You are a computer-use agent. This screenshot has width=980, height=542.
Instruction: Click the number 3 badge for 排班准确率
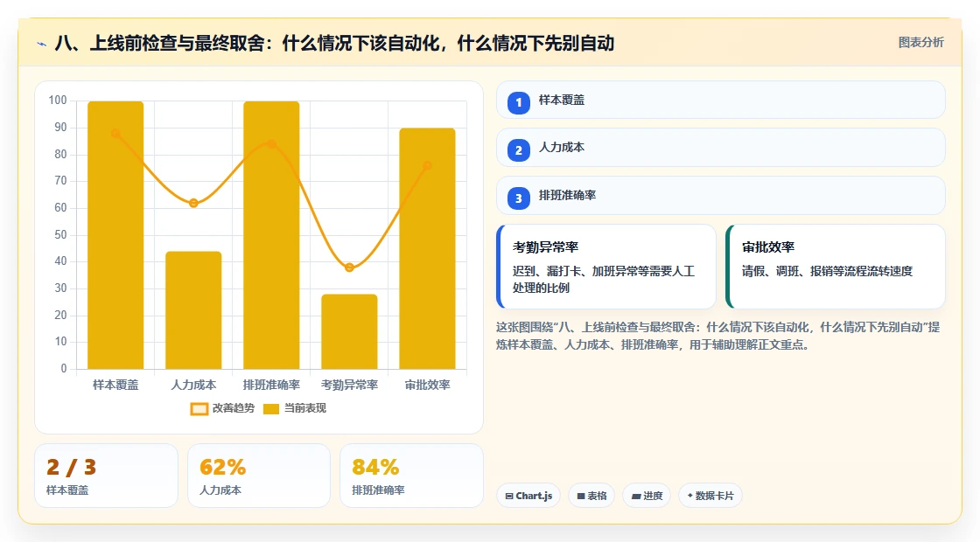[518, 198]
